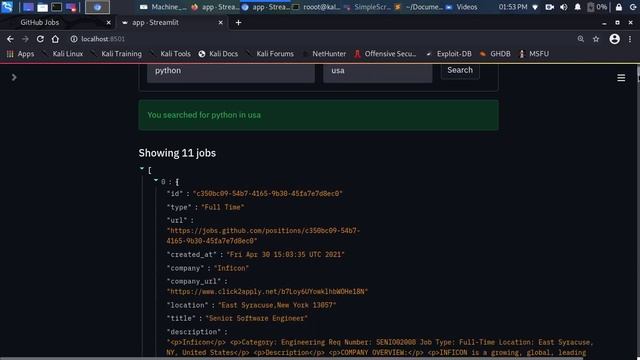The image size is (640, 360).
Task: Expand the Streamlit sidebar chevron
Action: pos(14,77)
